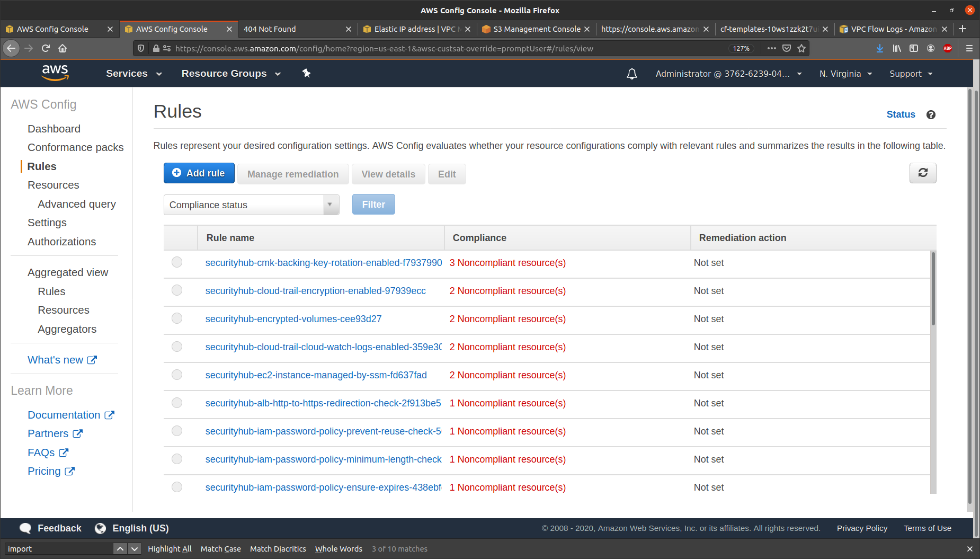Enable Highlight All in find bar
The height and width of the screenshot is (559, 980).
[x=170, y=549]
